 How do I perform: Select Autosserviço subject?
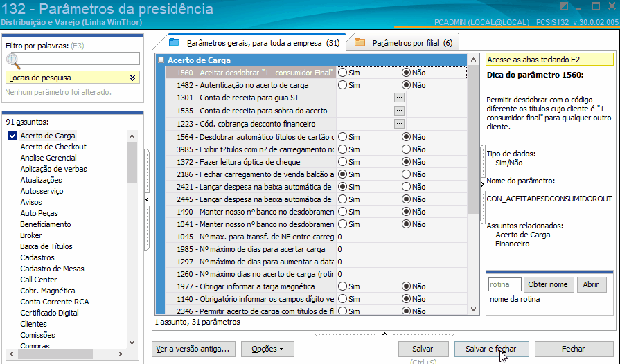(x=42, y=191)
